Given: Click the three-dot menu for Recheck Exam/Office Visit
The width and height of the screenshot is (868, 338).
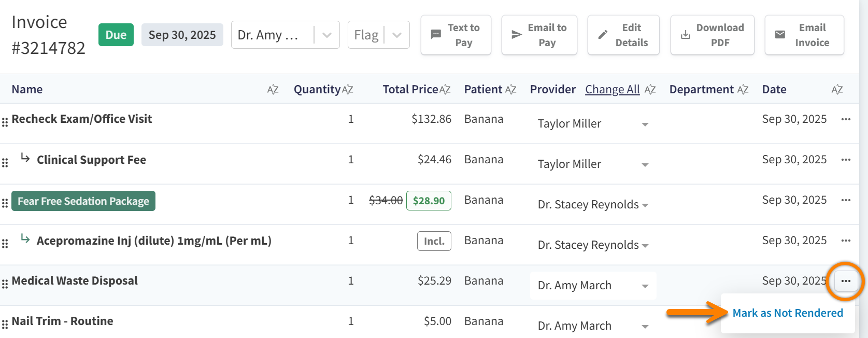Looking at the screenshot, I should (846, 119).
